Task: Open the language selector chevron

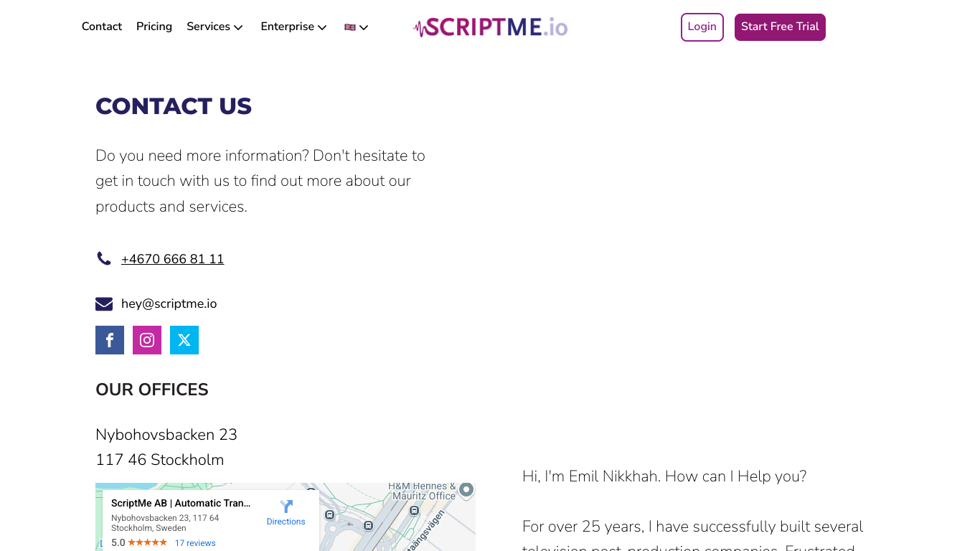Action: [364, 27]
